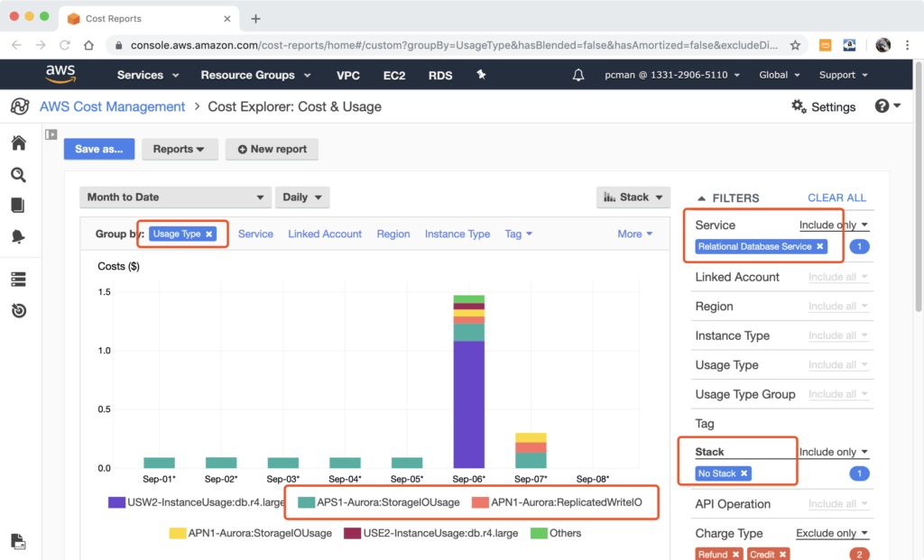924x560 pixels.
Task: Click the browser back arrow
Action: coord(16,45)
